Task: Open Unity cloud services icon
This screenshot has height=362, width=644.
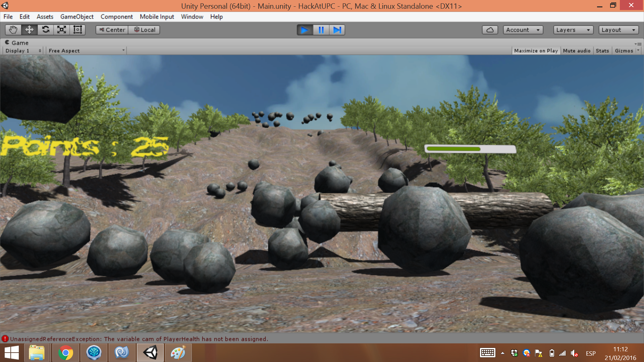Action: click(490, 30)
